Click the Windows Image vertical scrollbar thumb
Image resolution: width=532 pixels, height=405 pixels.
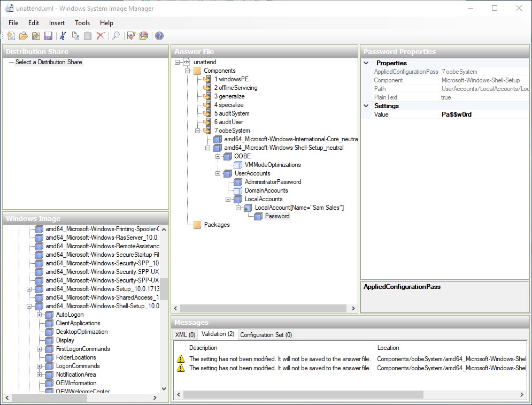tap(164, 289)
